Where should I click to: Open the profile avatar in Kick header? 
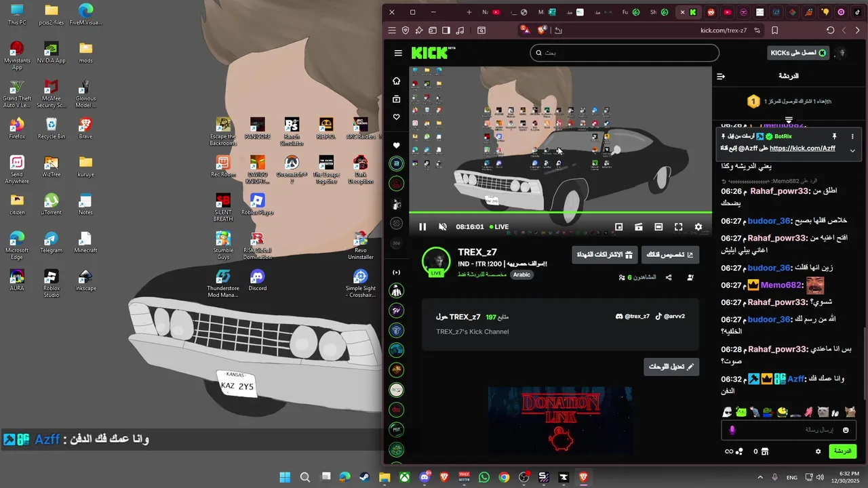tap(842, 53)
